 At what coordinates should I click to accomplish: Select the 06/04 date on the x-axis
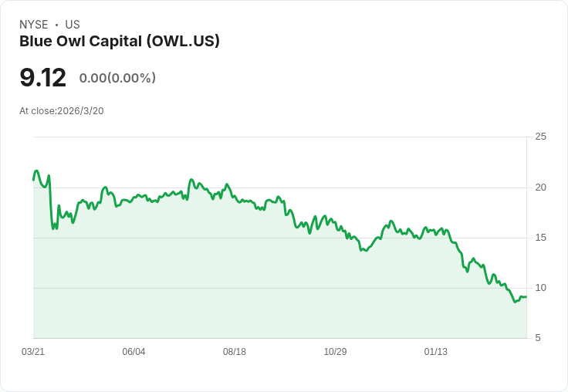pos(134,352)
